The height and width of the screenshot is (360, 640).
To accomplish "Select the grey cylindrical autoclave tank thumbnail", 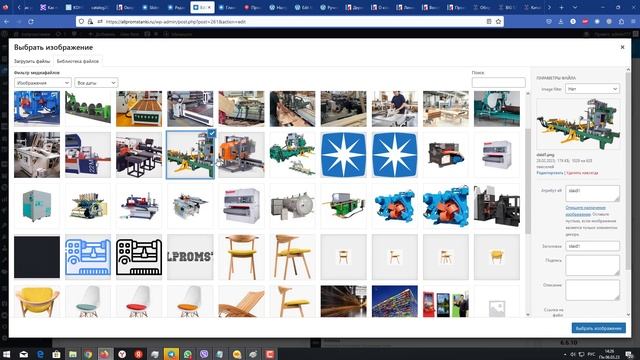I will click(x=292, y=206).
